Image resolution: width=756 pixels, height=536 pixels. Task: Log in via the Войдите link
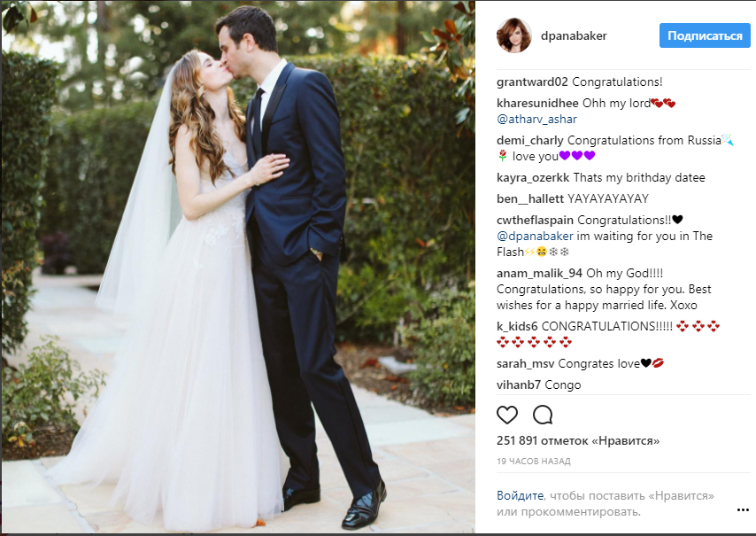tap(520, 495)
